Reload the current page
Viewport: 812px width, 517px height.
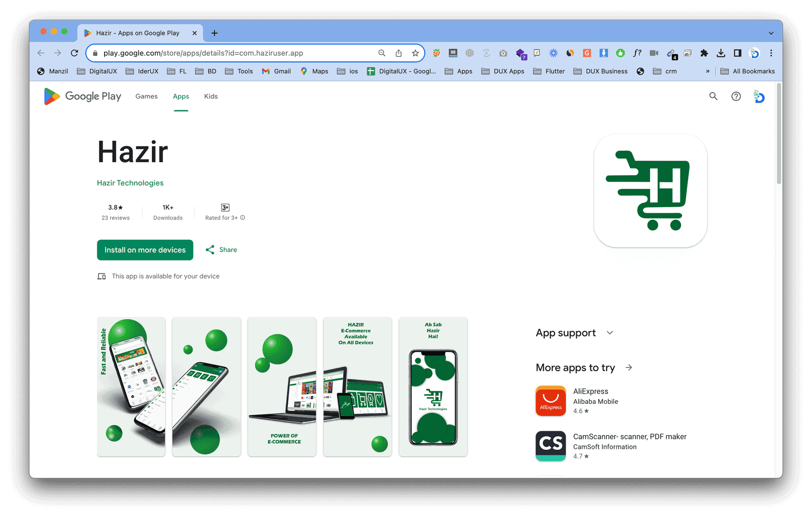click(74, 53)
